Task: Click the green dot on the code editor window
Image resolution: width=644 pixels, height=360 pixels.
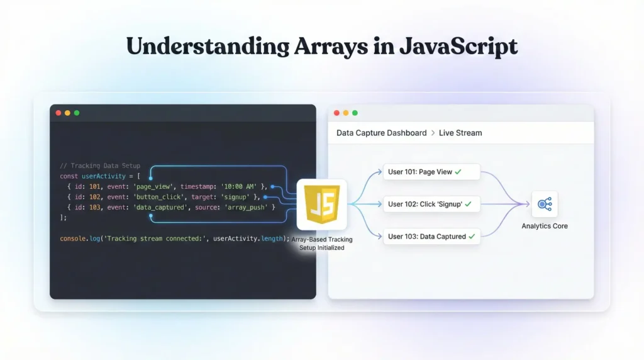Action: (77, 113)
